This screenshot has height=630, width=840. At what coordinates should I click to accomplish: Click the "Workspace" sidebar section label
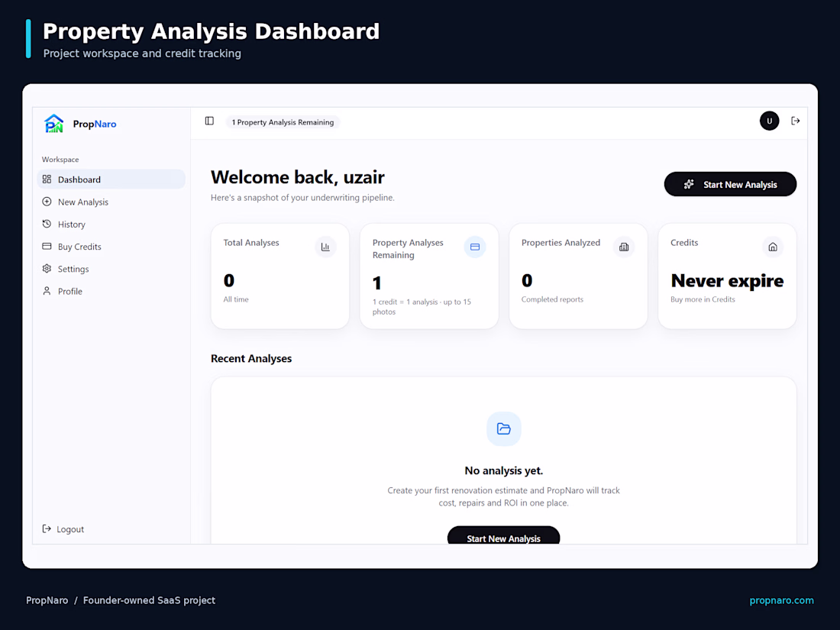[x=60, y=160]
